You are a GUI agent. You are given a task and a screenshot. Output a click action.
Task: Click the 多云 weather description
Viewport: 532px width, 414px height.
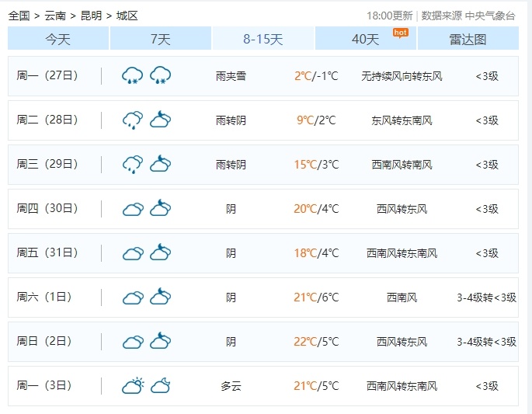click(231, 386)
